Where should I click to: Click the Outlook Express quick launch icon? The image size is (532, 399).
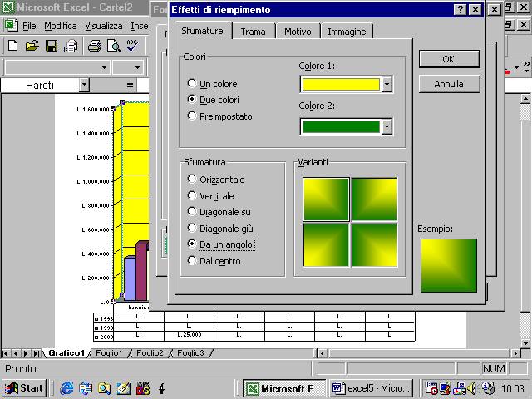(x=86, y=388)
